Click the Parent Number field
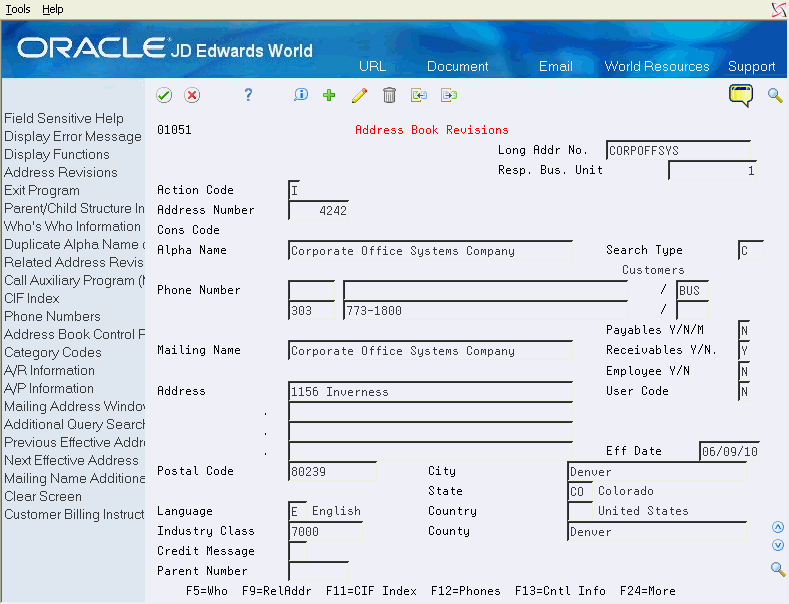789x604 pixels. tap(319, 571)
